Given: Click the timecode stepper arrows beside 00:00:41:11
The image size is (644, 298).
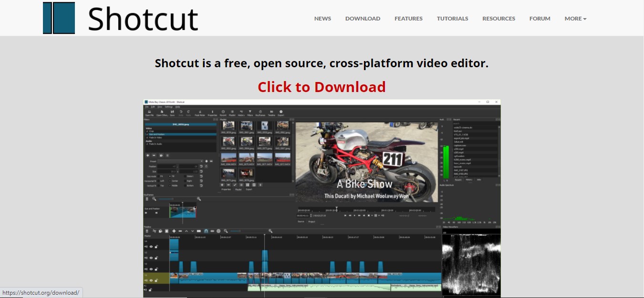Looking at the screenshot, I should (311, 216).
